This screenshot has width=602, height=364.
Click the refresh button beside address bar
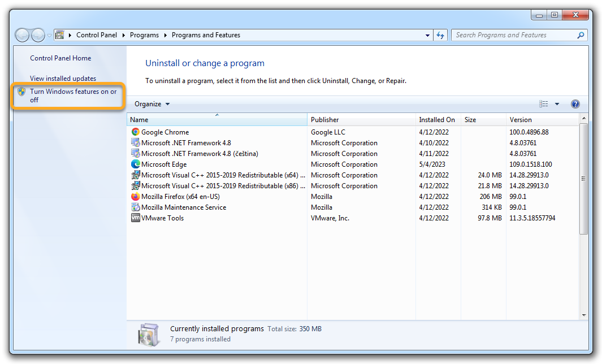click(x=441, y=35)
